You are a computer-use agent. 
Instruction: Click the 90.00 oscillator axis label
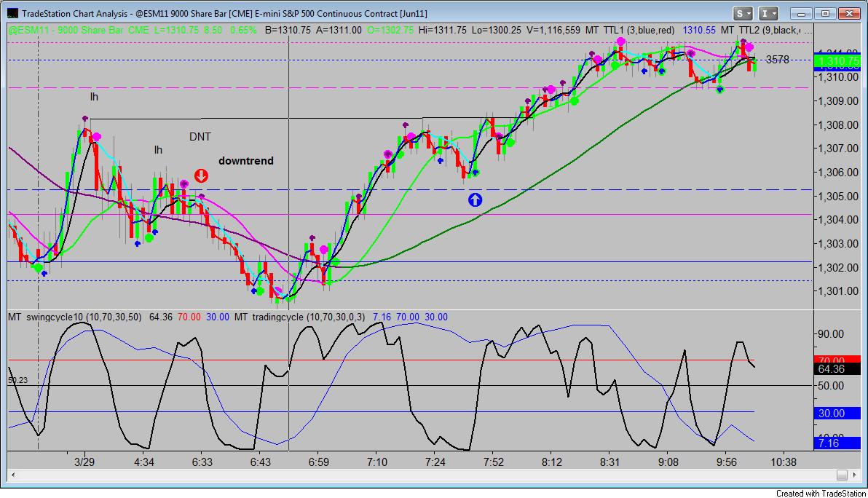pos(831,334)
